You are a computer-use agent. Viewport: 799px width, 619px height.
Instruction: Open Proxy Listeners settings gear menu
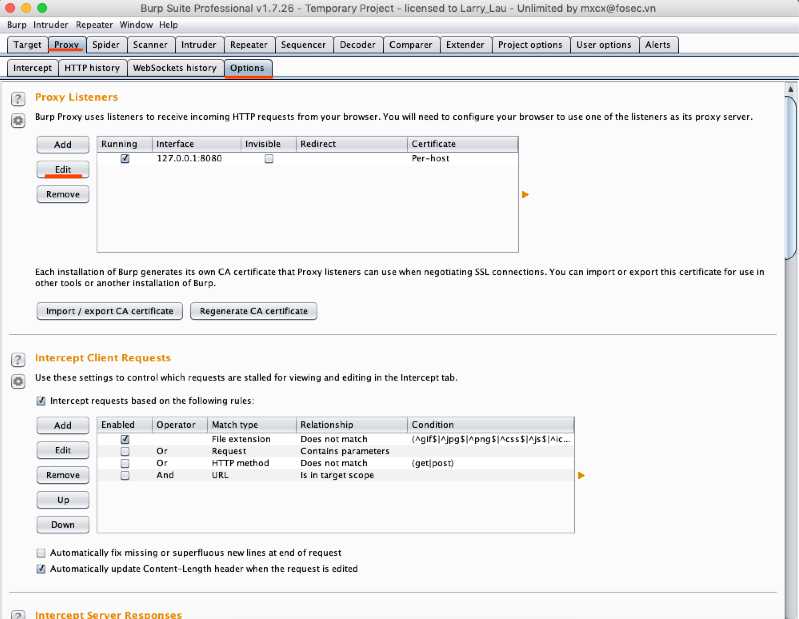[18, 121]
